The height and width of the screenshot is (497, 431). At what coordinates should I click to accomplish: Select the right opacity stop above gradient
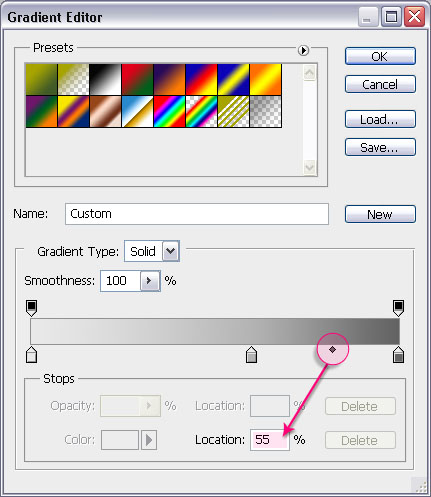pyautogui.click(x=398, y=308)
